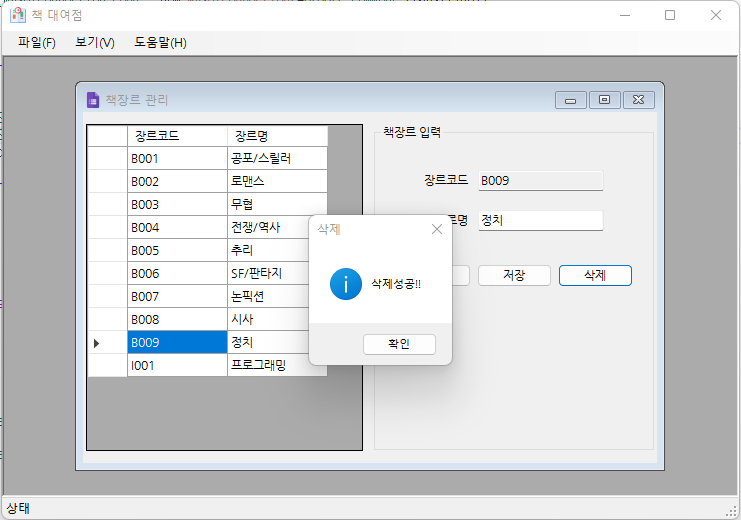
Task: Click the 추리 genre name cell
Action: pos(268,251)
